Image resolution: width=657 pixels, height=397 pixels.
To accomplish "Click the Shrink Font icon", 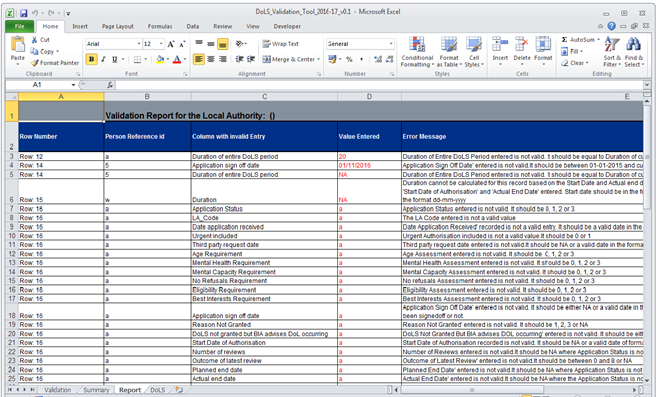I will (x=182, y=44).
